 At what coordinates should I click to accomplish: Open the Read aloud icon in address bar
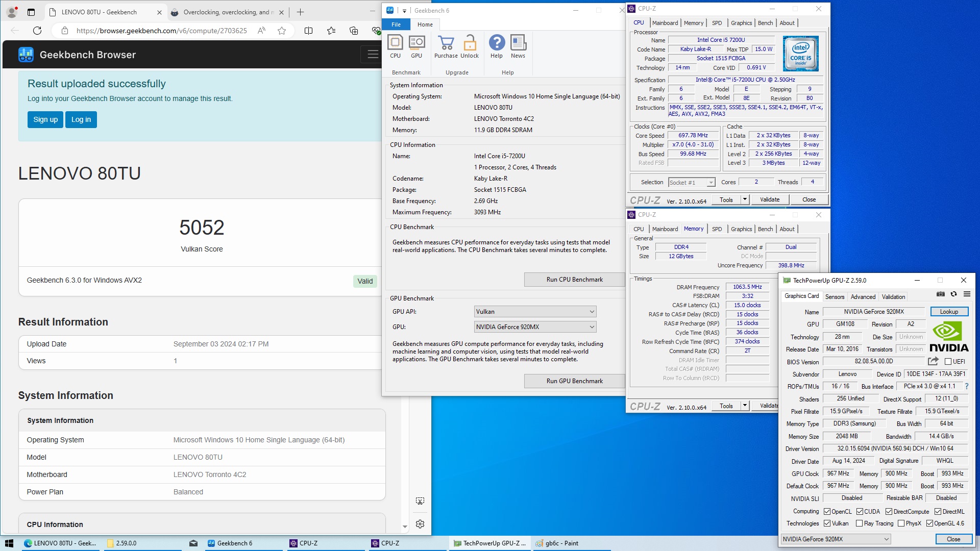tap(261, 31)
